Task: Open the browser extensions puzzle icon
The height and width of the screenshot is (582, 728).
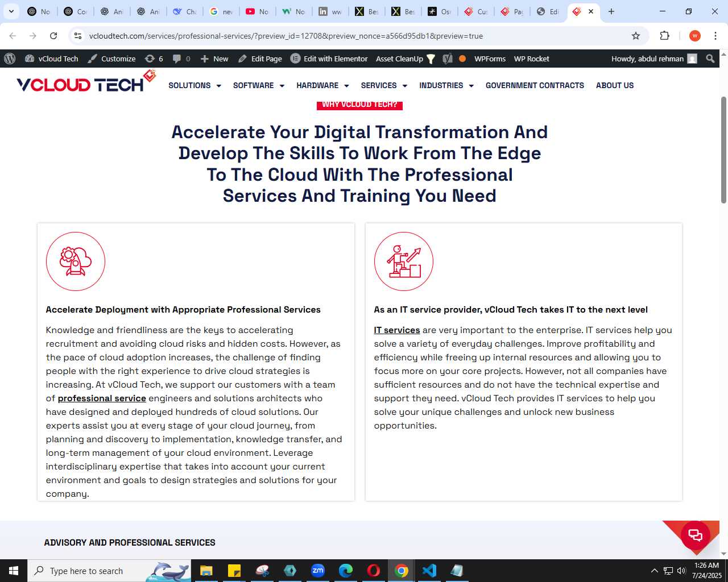Action: (664, 36)
